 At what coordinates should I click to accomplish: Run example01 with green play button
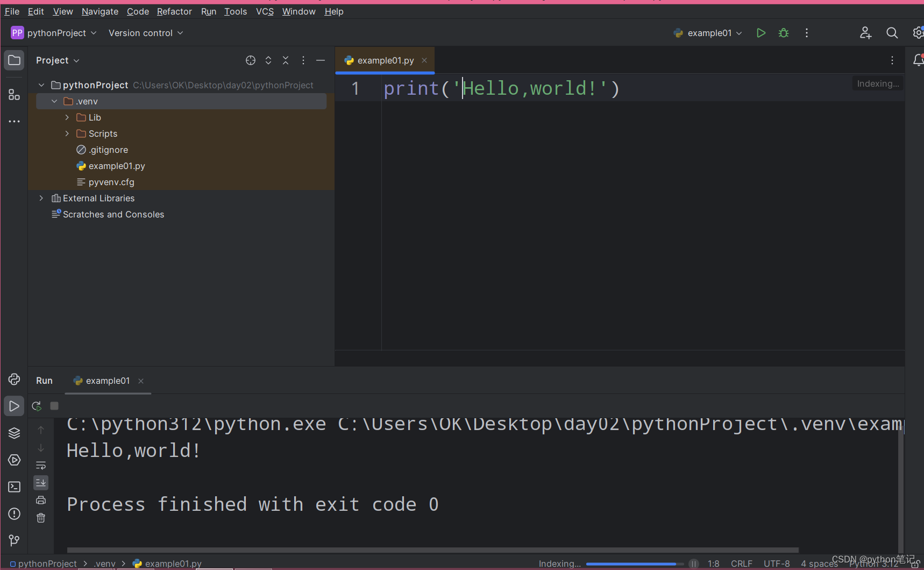pyautogui.click(x=760, y=33)
